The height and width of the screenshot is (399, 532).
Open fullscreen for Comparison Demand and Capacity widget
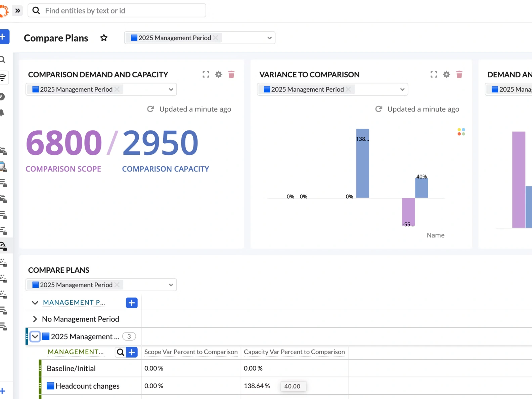[206, 75]
